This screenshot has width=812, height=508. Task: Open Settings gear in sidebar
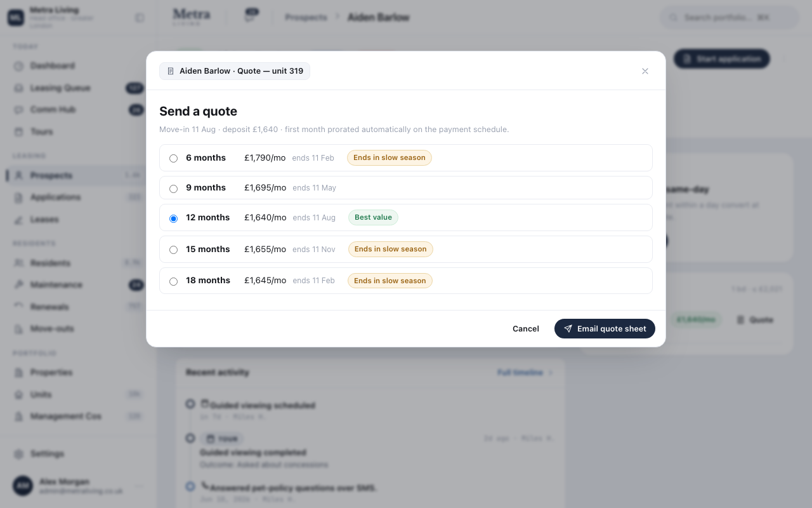pyautogui.click(x=19, y=453)
